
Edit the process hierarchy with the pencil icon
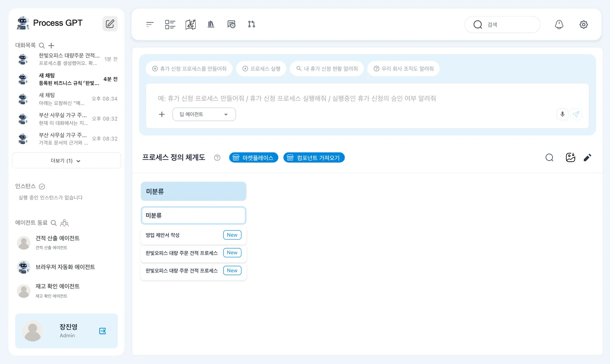[x=588, y=158]
